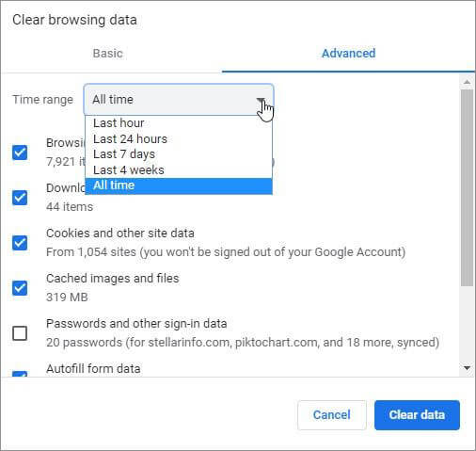Screen dimensions: 476x451
Task: Toggle the Autofill form data checkbox
Action: point(20,374)
